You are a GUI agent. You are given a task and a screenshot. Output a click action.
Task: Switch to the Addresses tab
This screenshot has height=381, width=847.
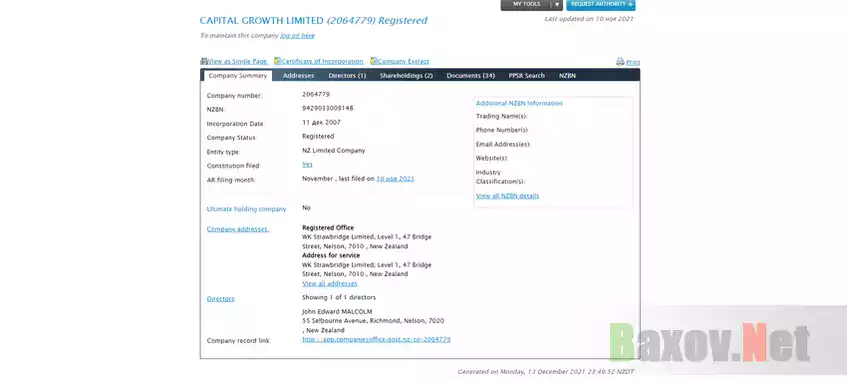[298, 76]
